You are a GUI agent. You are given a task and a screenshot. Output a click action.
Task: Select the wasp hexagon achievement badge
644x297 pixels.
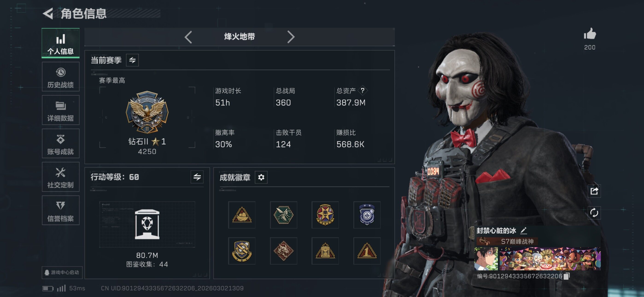click(x=283, y=215)
